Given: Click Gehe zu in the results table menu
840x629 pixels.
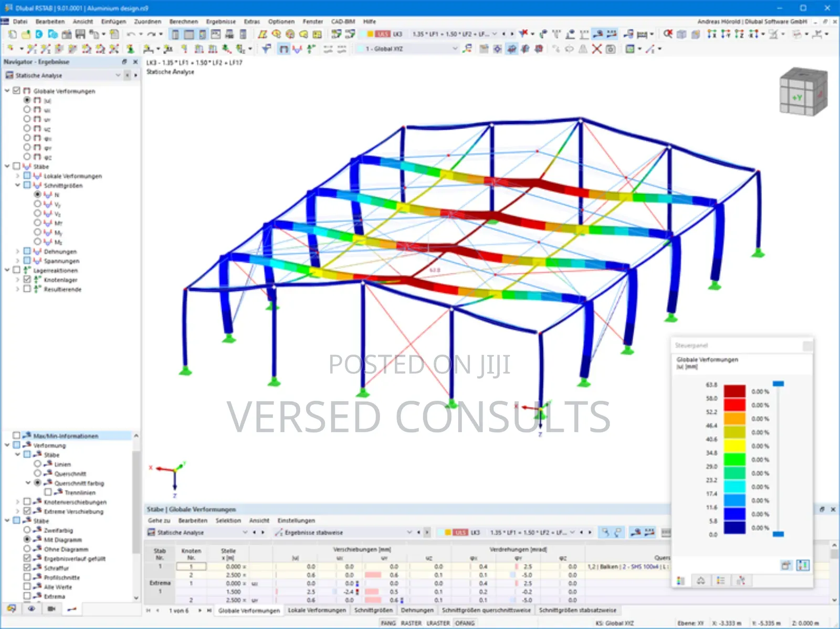Looking at the screenshot, I should pos(157,520).
